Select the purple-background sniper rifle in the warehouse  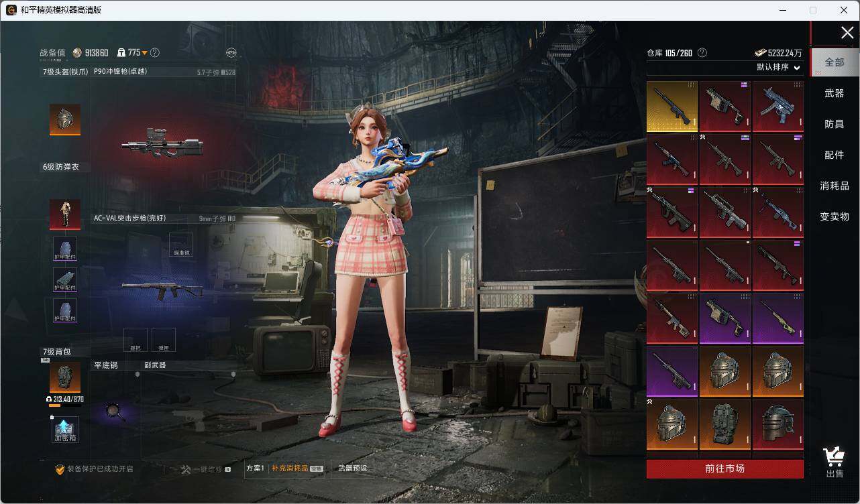pos(778,318)
